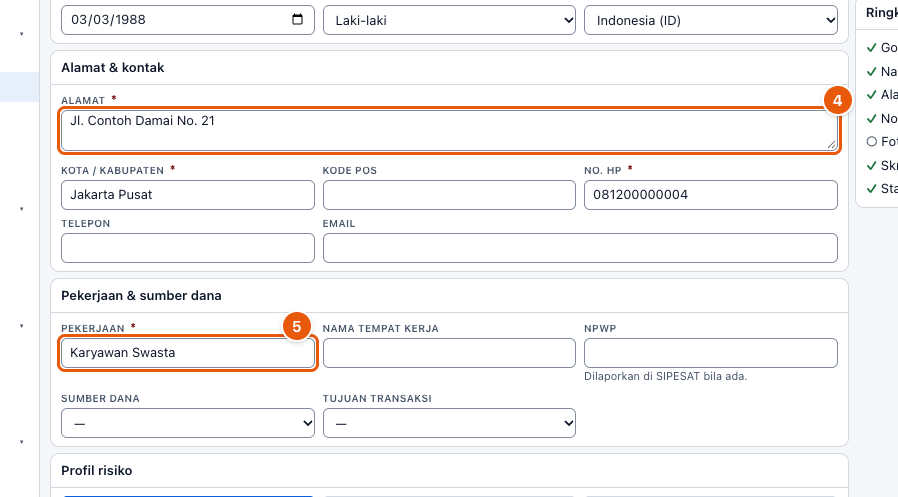Viewport: 898px width, 497px height.
Task: Open the Laki-laki gender dropdown
Action: (x=449, y=20)
